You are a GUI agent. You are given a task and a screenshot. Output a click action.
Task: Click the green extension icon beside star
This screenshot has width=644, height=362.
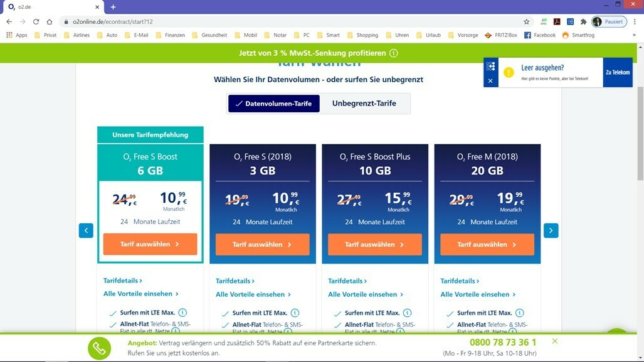[544, 22]
